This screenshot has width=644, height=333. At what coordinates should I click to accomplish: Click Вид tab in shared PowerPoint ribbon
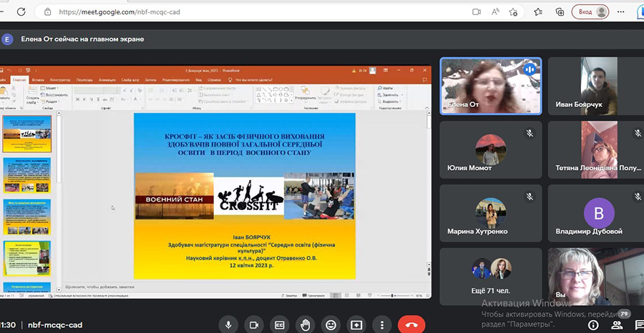click(198, 80)
